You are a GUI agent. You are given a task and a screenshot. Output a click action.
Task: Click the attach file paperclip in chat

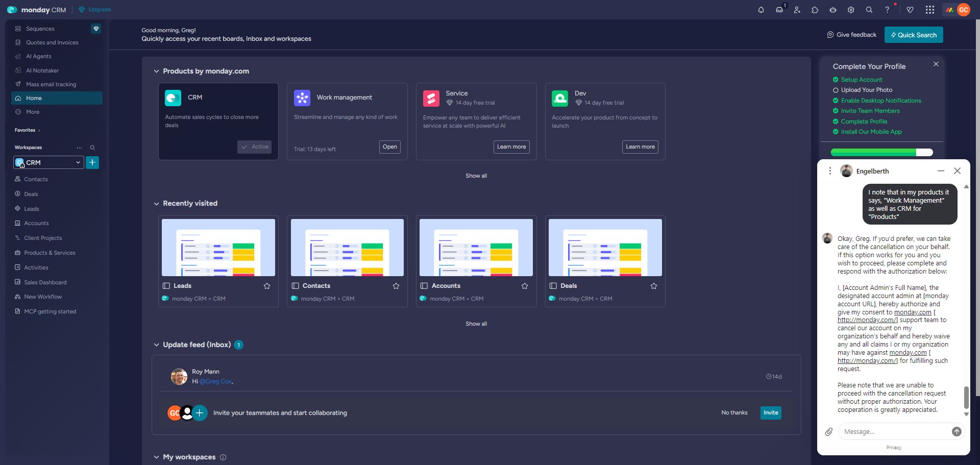[829, 432]
